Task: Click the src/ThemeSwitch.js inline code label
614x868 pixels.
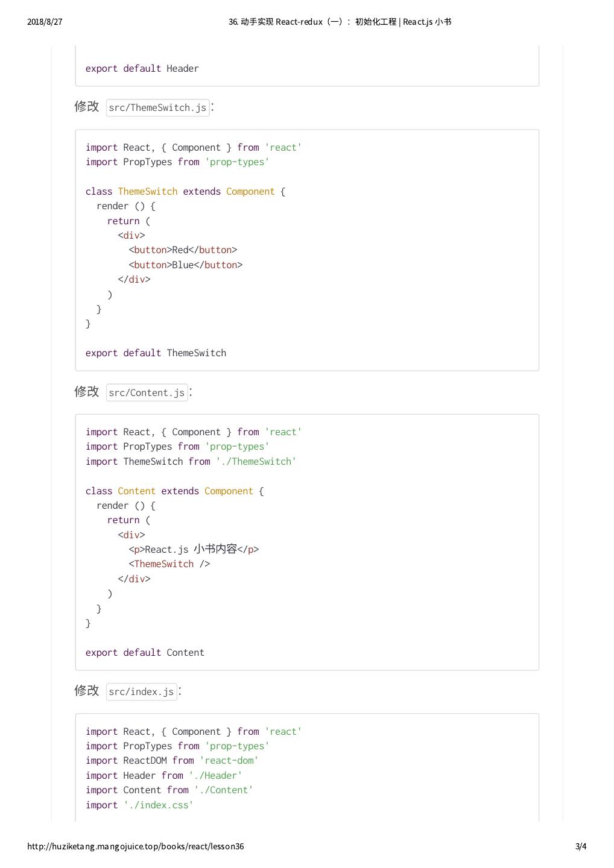Action: tap(157, 108)
